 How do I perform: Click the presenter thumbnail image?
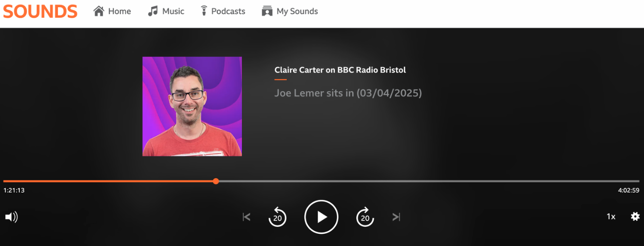(192, 106)
